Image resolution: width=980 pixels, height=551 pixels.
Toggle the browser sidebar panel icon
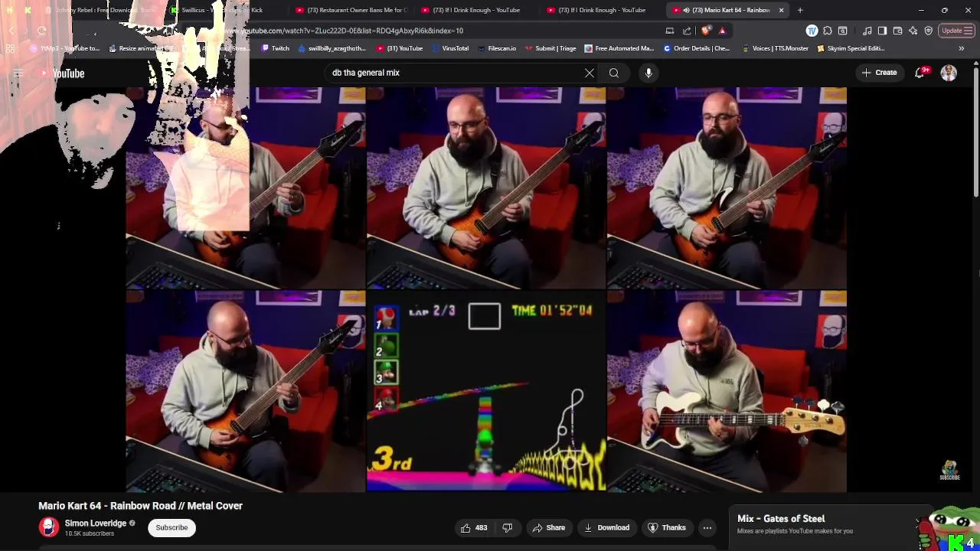point(882,31)
